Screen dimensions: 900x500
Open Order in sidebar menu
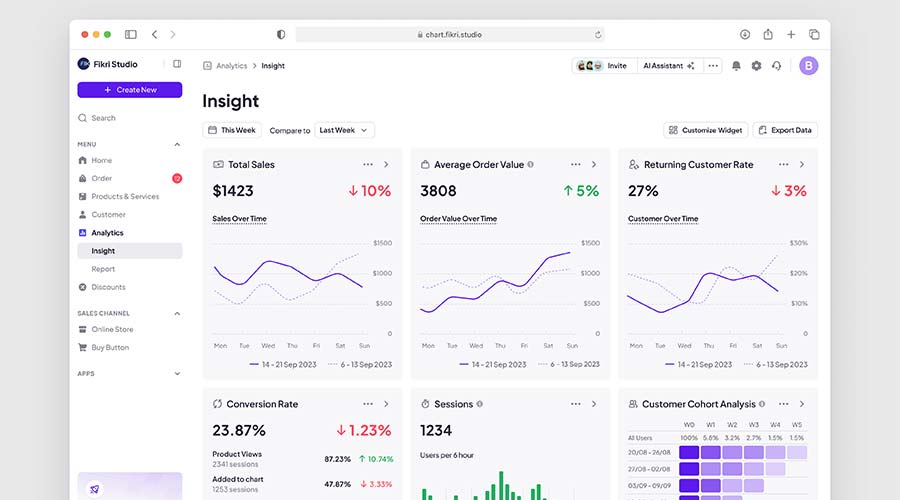point(130,179)
